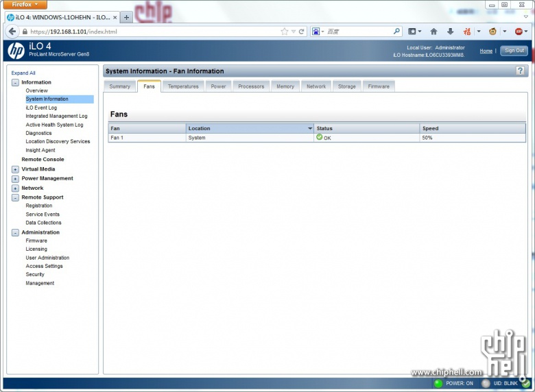This screenshot has height=392, width=535.
Task: Click the HP logo in header
Action: (16, 51)
